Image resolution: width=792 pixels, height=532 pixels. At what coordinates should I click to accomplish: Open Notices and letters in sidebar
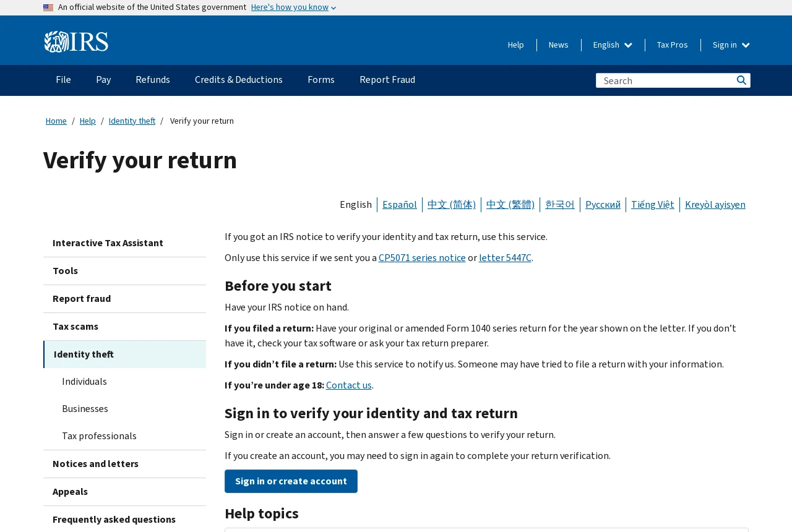tap(124, 464)
